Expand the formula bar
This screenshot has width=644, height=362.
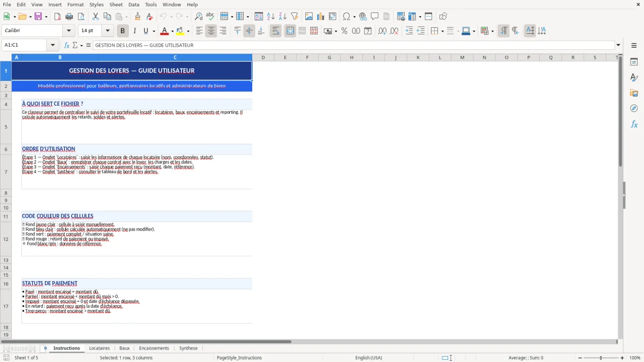(x=618, y=45)
